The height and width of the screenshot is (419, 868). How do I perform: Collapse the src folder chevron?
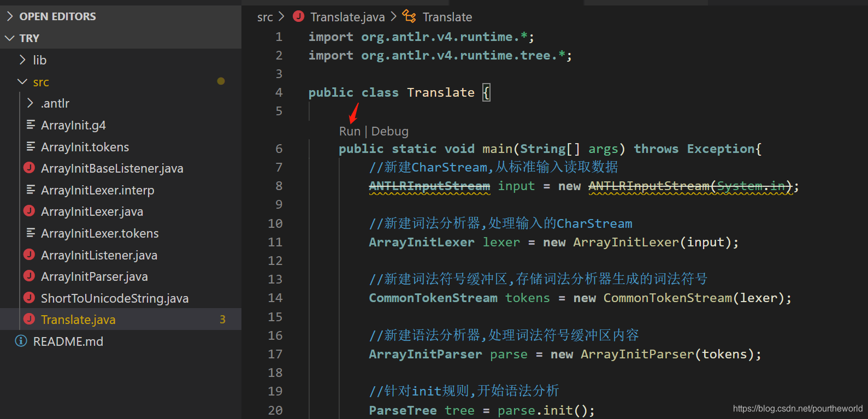click(x=22, y=81)
